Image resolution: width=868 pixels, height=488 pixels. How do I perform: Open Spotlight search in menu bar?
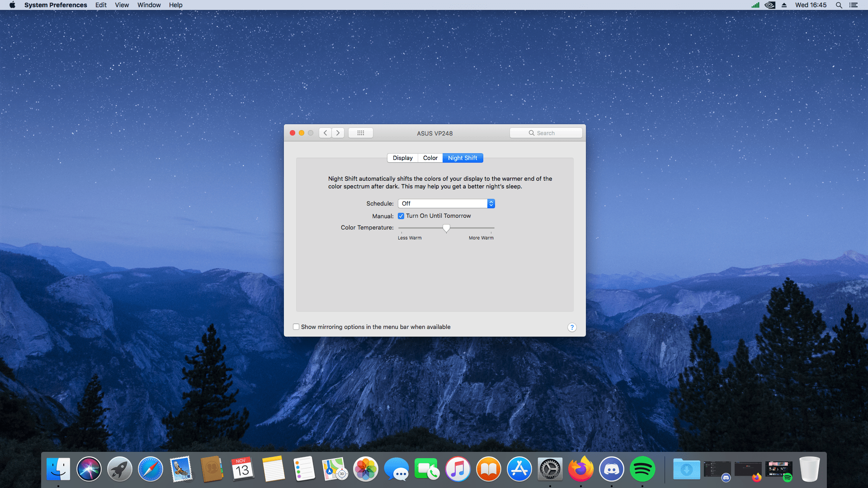pyautogui.click(x=839, y=5)
